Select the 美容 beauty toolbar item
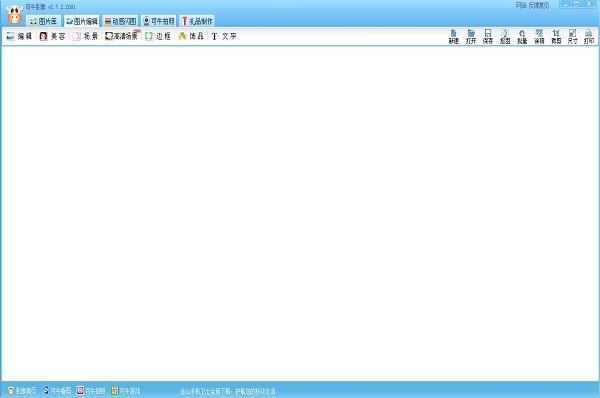 point(52,36)
